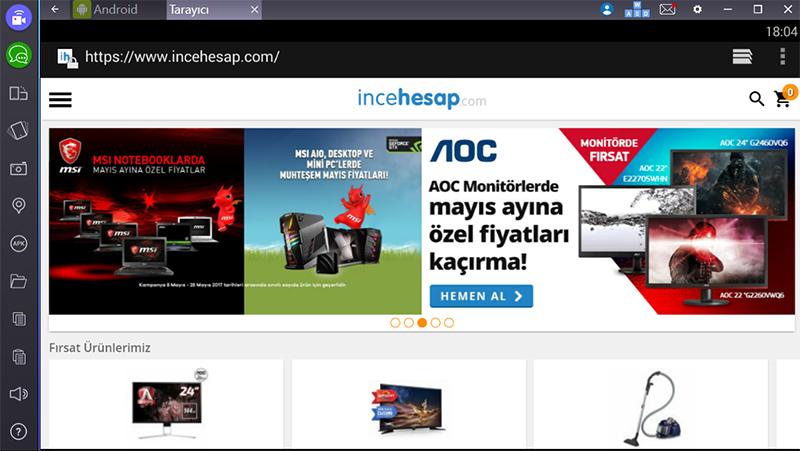Image resolution: width=800 pixels, height=451 pixels.
Task: Open the file folder icon in sidebar
Action: pos(18,281)
